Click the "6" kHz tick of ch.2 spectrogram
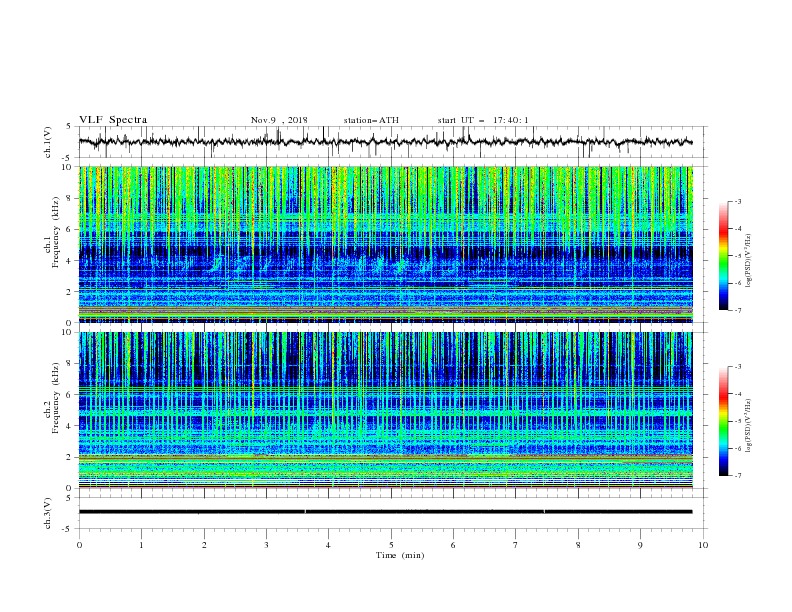Screen dimensions: 792x612 click(x=70, y=395)
